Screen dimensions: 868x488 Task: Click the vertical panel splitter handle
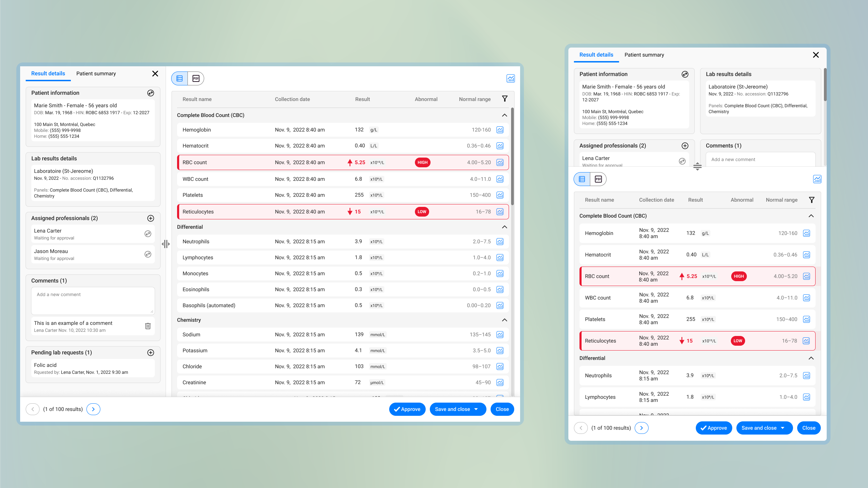166,244
